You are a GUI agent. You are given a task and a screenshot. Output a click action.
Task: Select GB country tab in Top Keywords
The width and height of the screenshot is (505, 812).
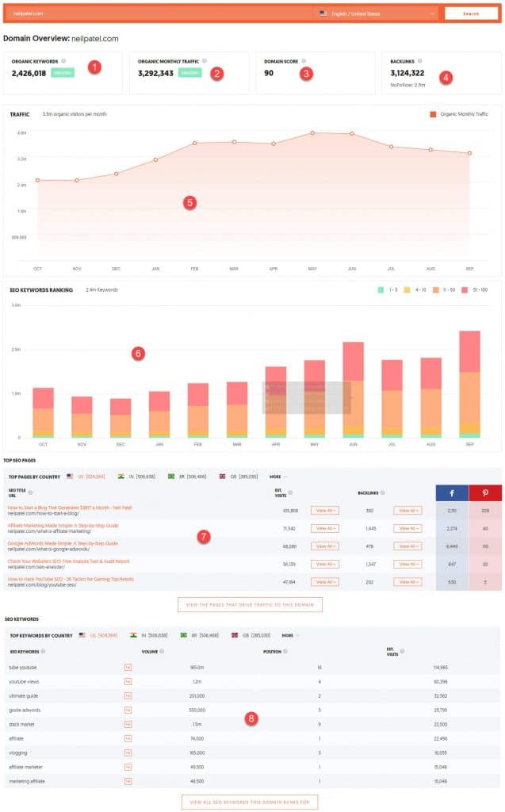click(x=250, y=635)
